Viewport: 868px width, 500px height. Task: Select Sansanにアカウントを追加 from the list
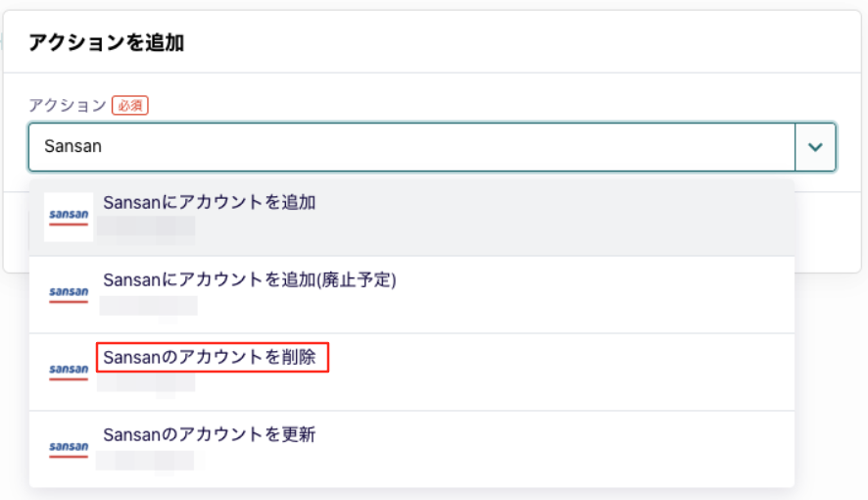click(x=210, y=202)
